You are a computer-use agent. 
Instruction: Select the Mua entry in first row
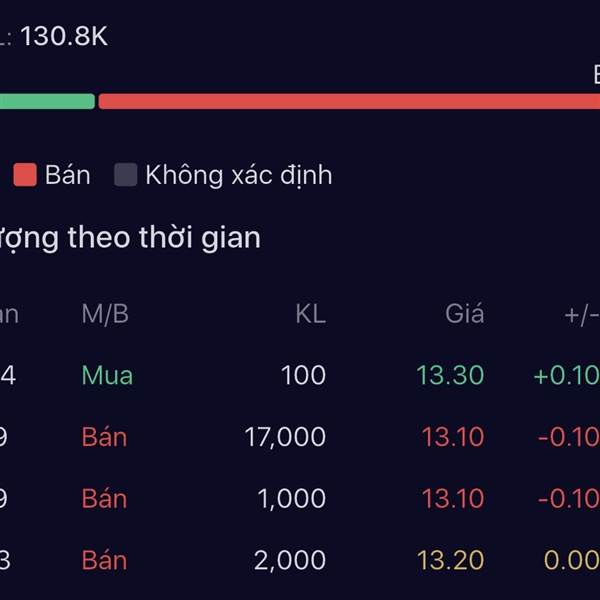[x=107, y=376]
